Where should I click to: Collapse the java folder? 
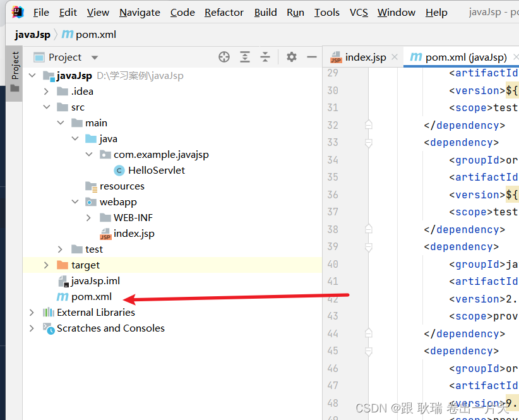pyautogui.click(x=75, y=138)
